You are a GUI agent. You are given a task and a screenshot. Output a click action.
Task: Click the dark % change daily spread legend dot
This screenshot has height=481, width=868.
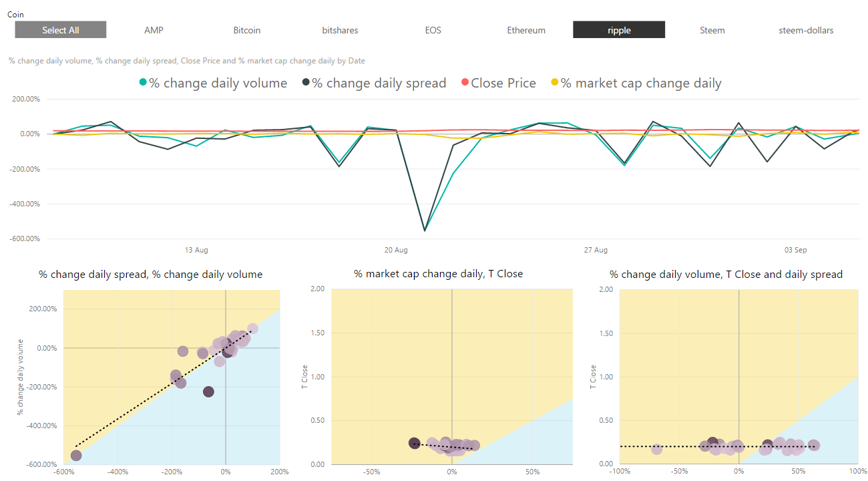click(306, 83)
